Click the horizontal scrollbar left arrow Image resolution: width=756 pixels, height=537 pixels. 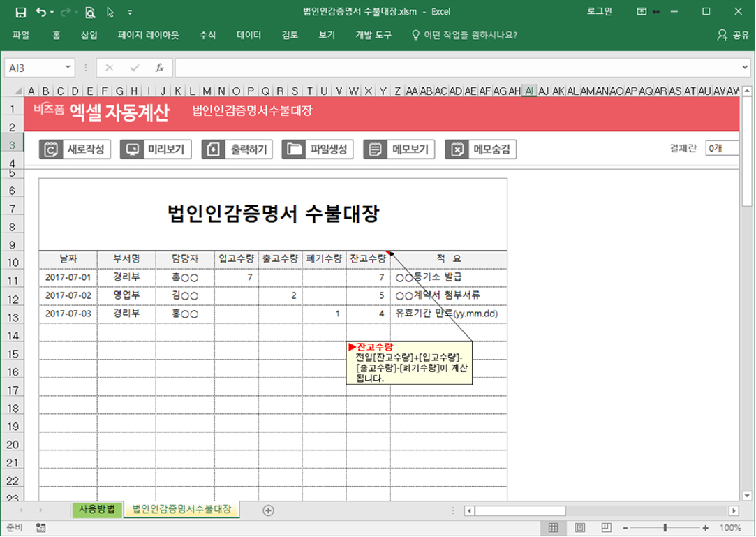click(469, 510)
